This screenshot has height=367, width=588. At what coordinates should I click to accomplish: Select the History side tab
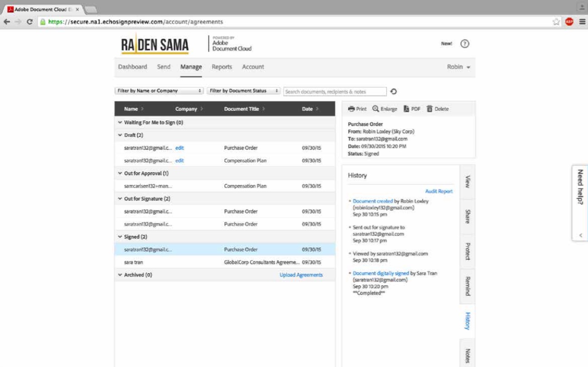tap(468, 321)
